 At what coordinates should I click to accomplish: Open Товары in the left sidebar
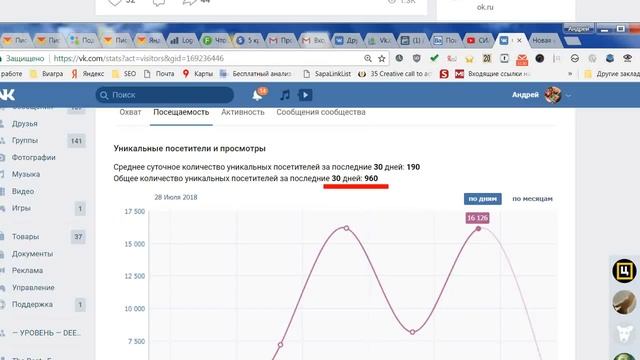(x=25, y=237)
